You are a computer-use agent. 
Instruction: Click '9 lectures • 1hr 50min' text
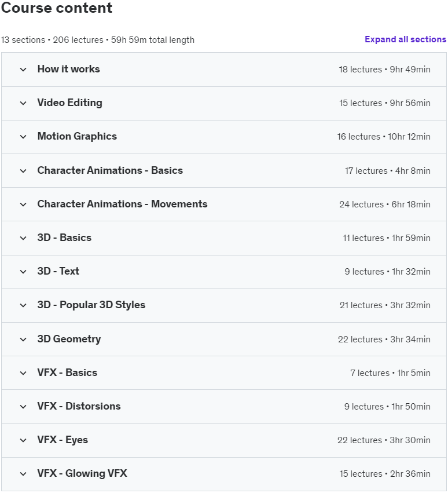click(x=387, y=407)
